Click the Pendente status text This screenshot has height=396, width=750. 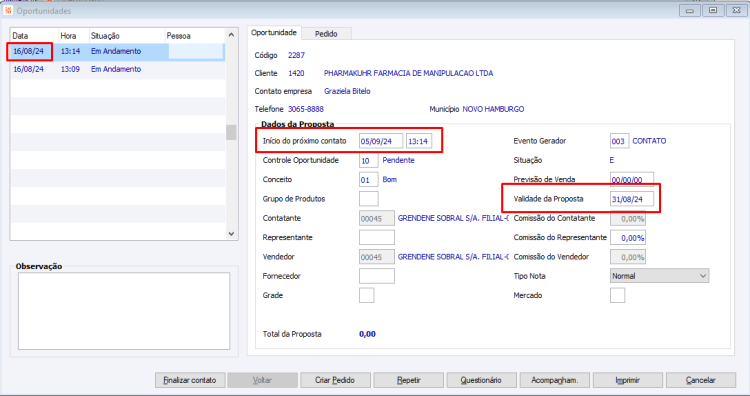(x=398, y=160)
